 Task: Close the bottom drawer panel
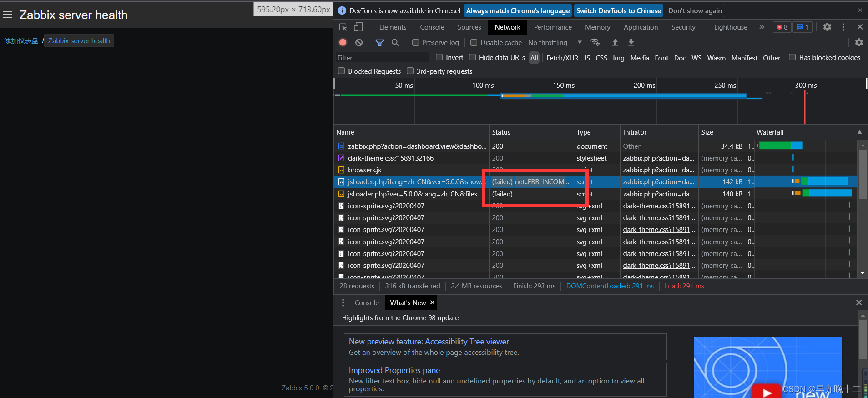(x=859, y=302)
